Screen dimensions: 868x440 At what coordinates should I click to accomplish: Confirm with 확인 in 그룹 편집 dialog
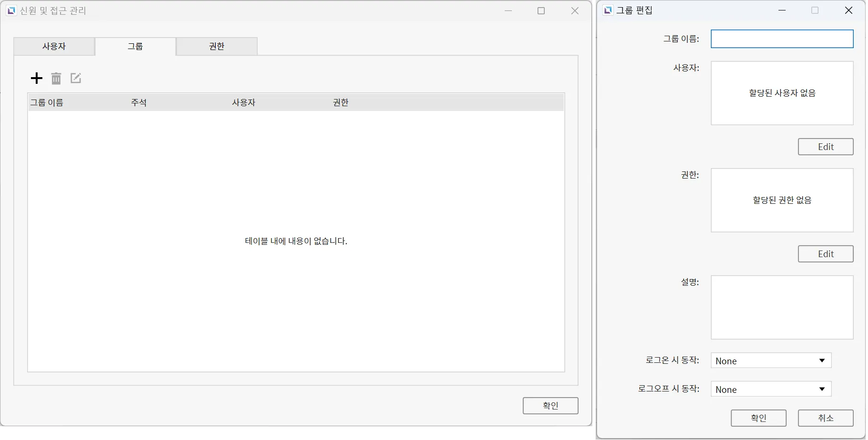758,418
